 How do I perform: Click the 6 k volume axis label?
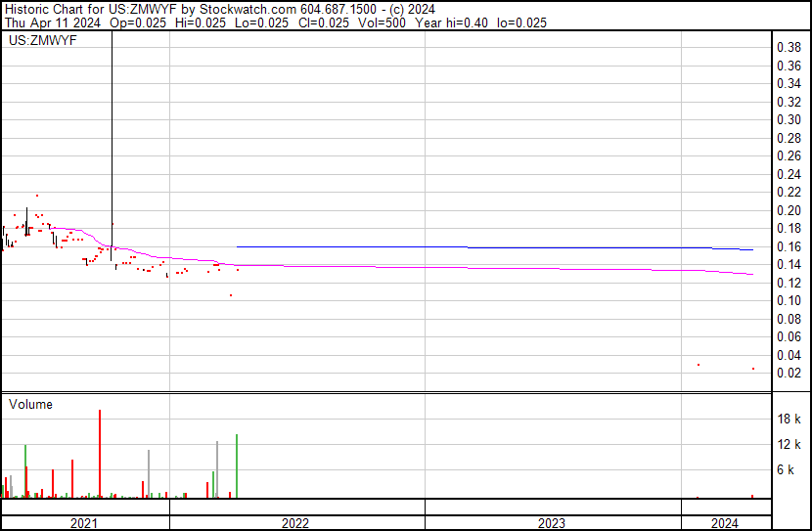789,469
